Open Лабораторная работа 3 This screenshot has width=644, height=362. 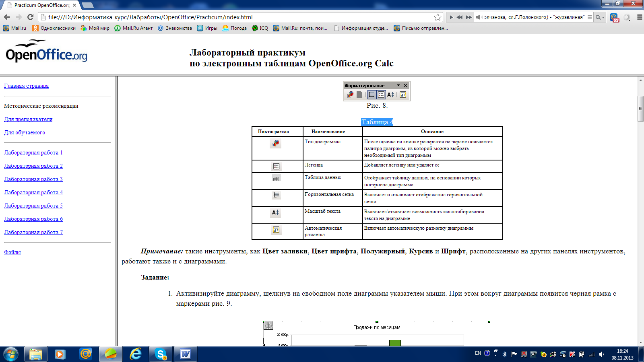[33, 179]
